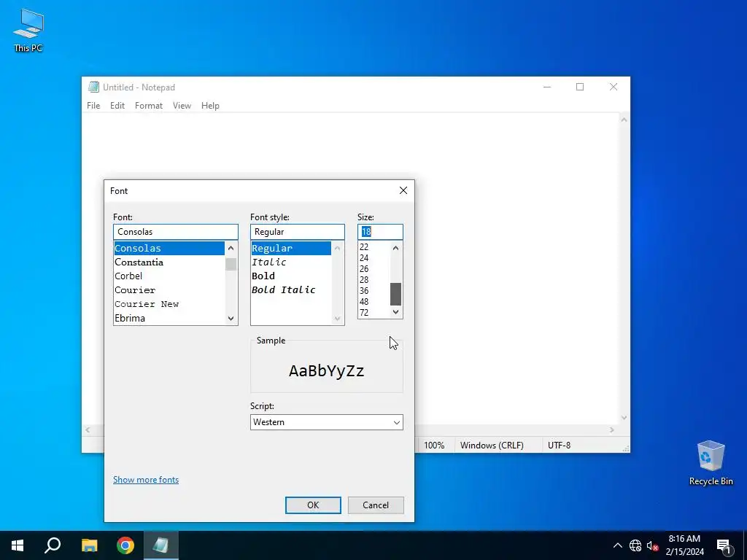
Task: Select the Notepad taskbar icon
Action: [x=160, y=545]
